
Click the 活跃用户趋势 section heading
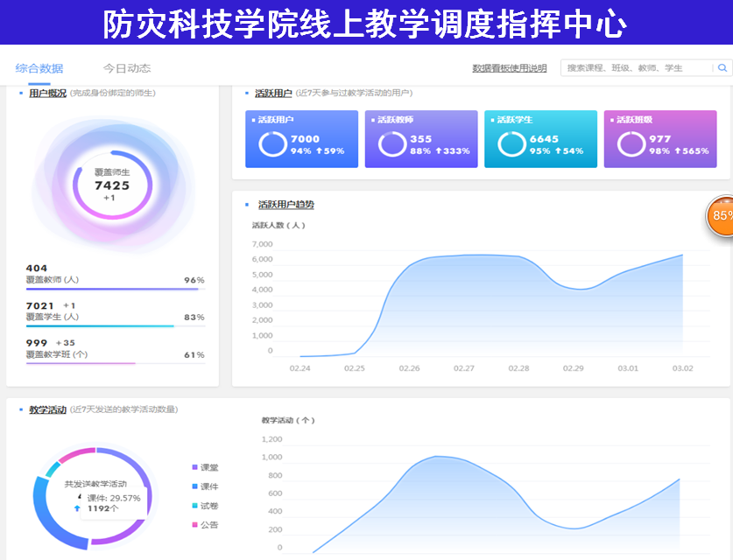(285, 205)
